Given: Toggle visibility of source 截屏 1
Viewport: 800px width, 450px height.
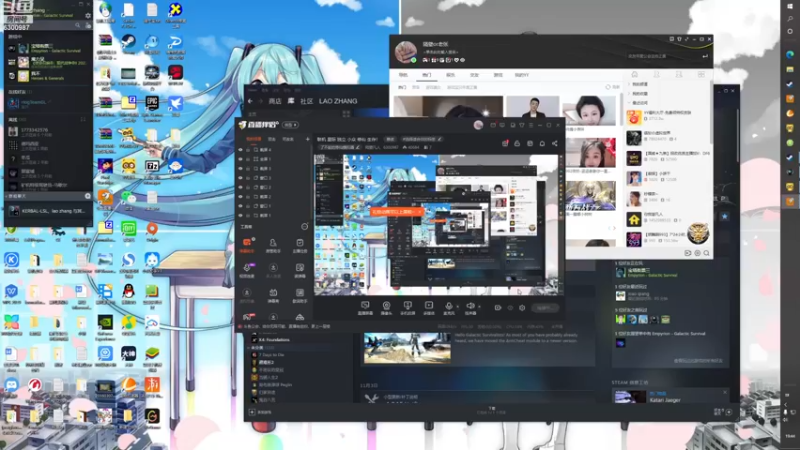Looking at the screenshot, I should (240, 215).
